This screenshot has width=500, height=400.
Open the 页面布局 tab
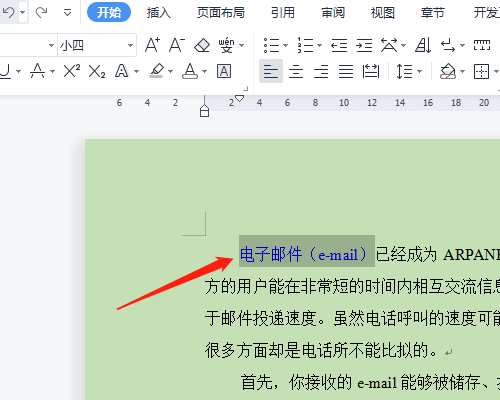click(x=221, y=13)
